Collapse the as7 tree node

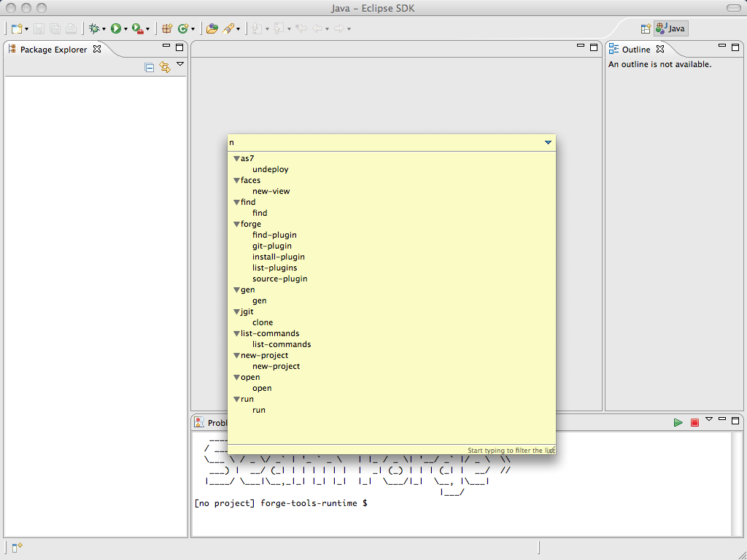236,158
